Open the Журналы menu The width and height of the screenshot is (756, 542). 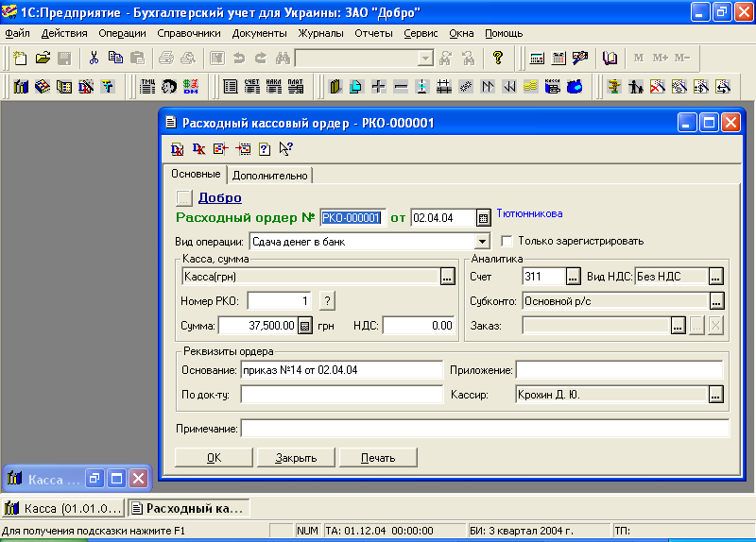[320, 33]
